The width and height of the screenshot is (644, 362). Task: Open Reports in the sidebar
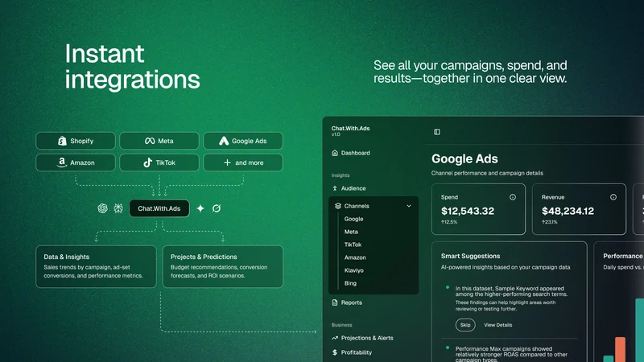tap(347, 302)
